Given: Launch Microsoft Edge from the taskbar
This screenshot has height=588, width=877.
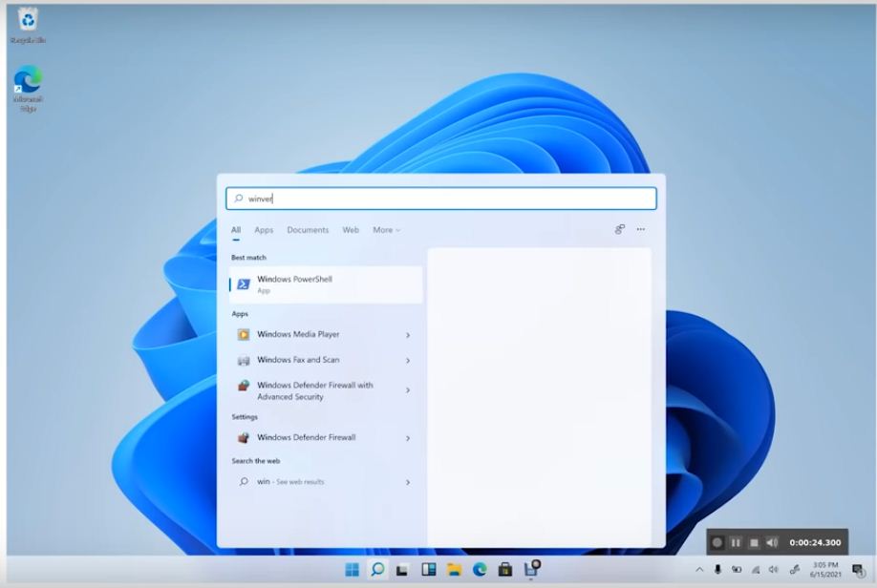Looking at the screenshot, I should coord(480,570).
